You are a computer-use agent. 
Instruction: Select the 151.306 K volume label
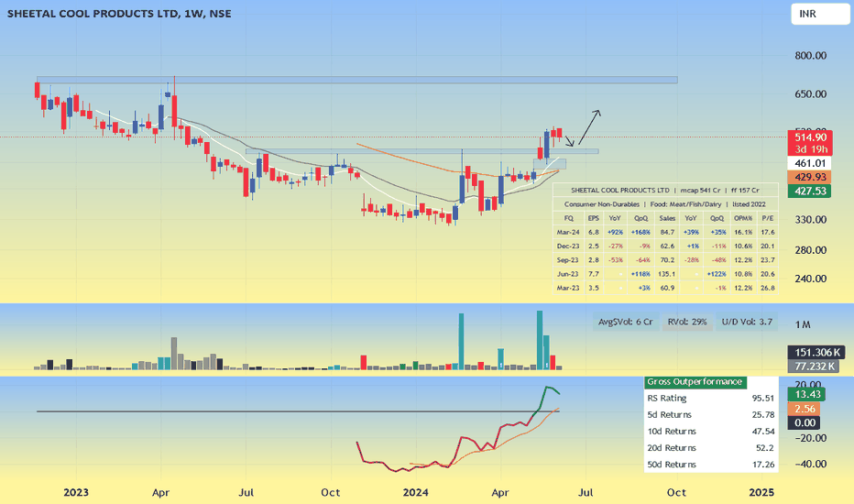[816, 353]
